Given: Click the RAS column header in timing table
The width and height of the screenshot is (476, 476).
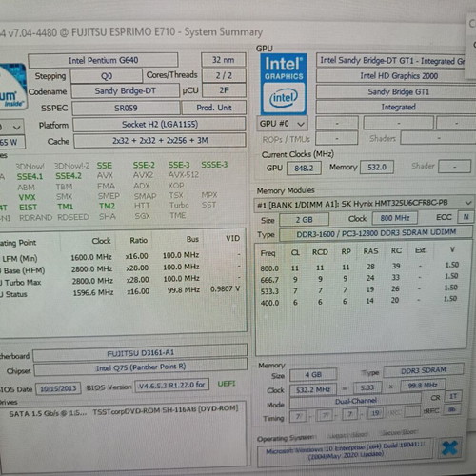Looking at the screenshot, I should tap(370, 251).
